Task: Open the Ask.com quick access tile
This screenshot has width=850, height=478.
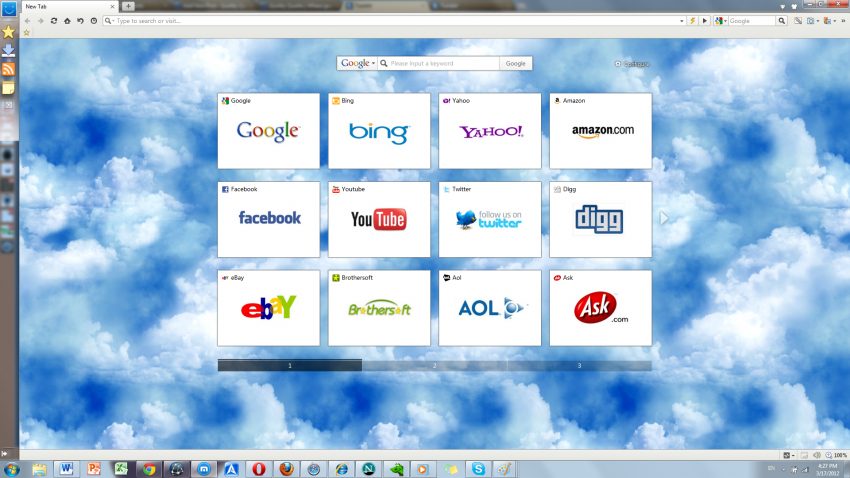Action: coord(601,308)
